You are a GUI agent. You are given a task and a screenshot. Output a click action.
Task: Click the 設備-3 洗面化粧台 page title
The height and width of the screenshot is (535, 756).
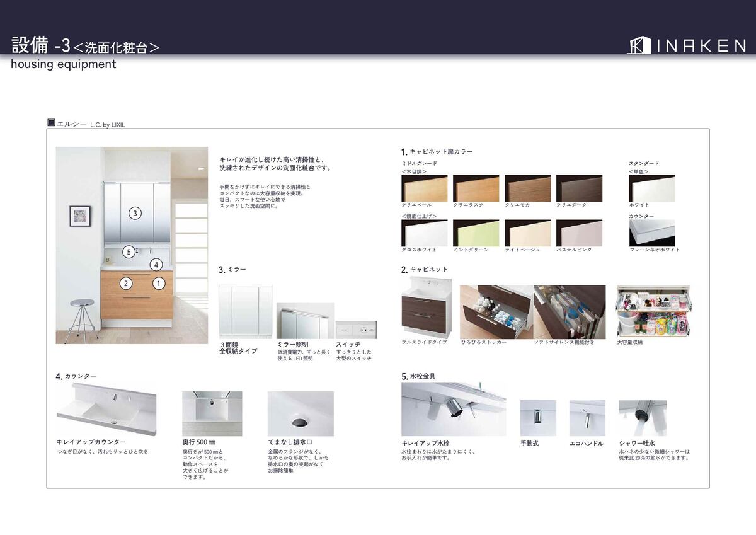click(x=85, y=46)
